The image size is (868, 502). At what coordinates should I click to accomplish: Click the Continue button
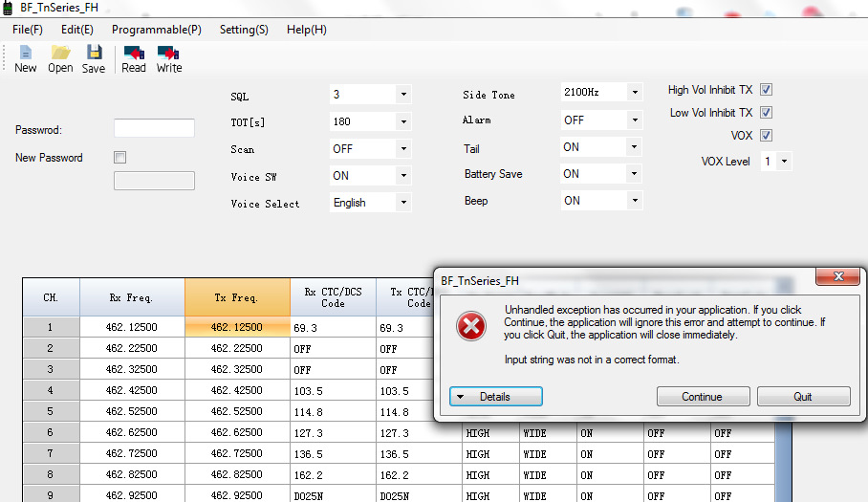click(702, 397)
